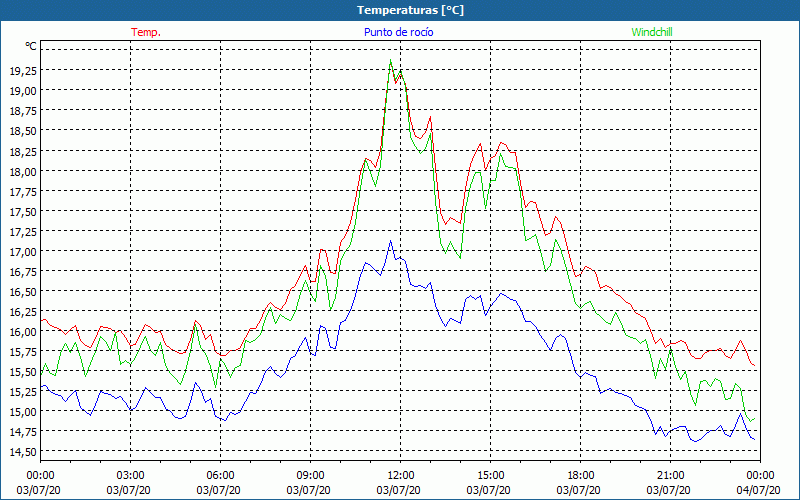Click the 03/07/20 date under 12:00

(x=398, y=490)
